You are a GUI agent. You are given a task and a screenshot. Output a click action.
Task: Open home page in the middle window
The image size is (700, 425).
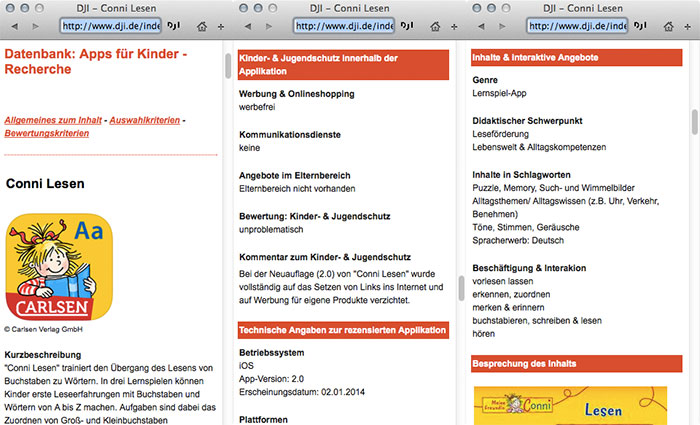435,26
